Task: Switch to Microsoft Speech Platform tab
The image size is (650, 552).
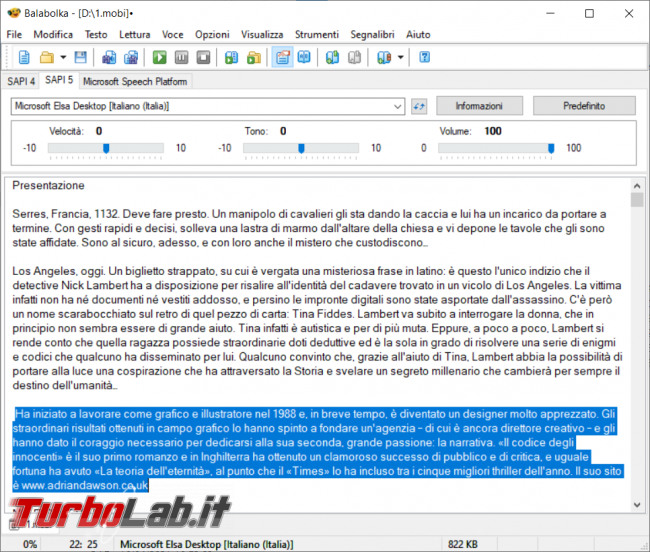Action: (135, 81)
